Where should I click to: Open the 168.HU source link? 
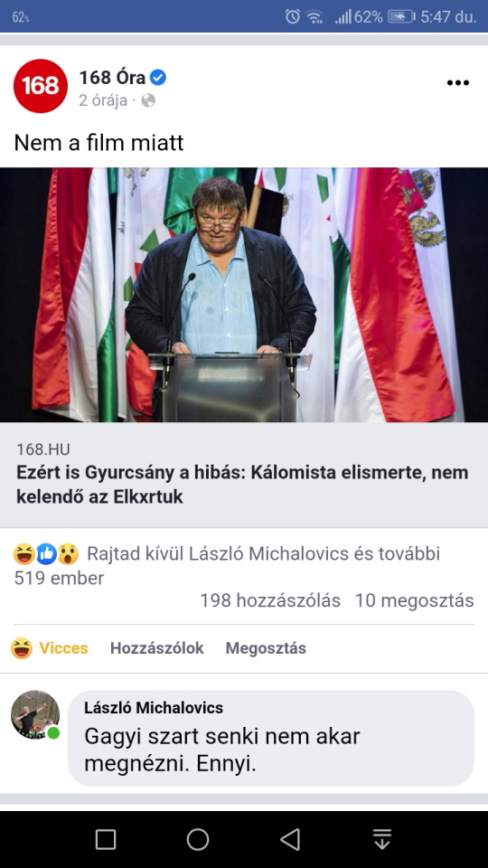click(43, 449)
